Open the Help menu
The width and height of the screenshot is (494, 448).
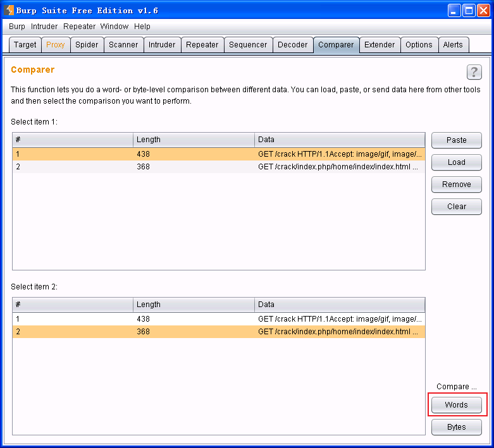[x=142, y=27]
